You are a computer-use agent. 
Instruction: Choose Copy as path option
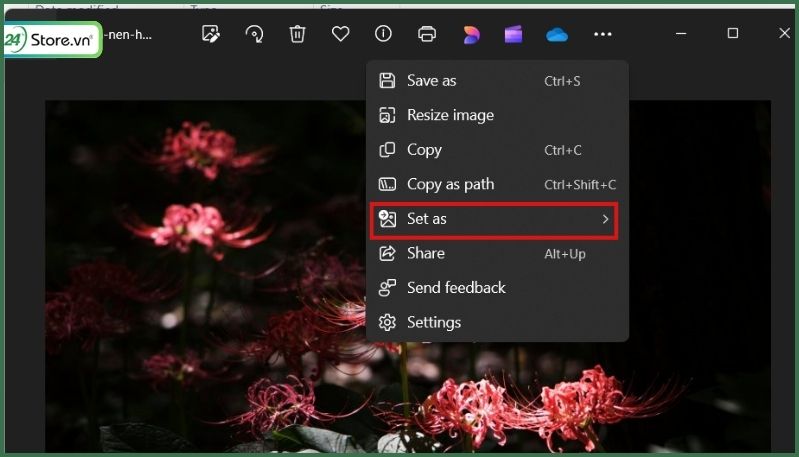coord(450,184)
